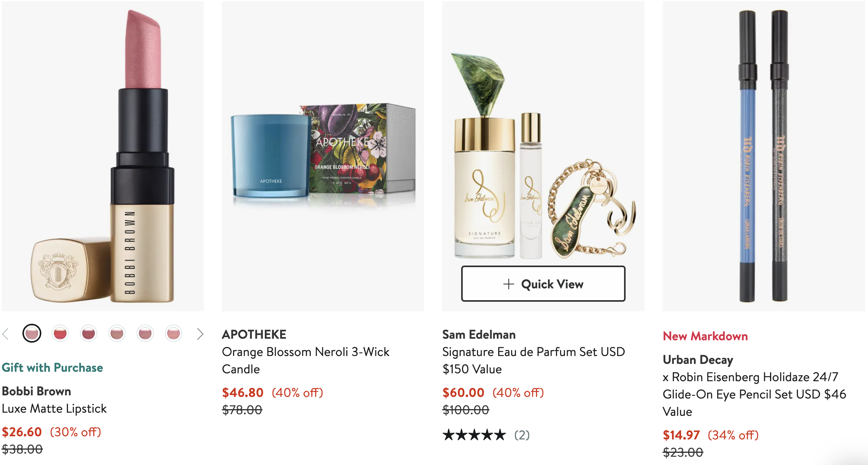Choose the fifth rose lipstick shade swatch
This screenshot has width=868, height=465.
coord(145,334)
